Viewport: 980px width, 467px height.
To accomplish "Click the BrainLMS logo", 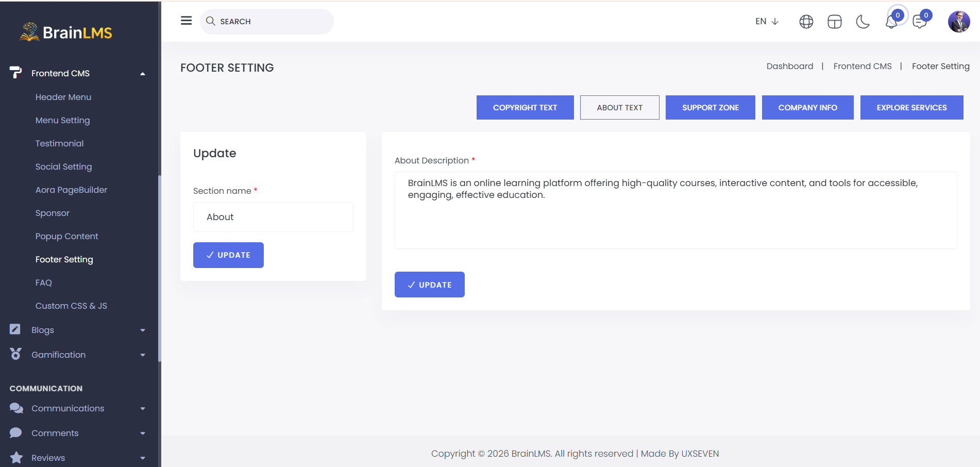I will pyautogui.click(x=66, y=32).
